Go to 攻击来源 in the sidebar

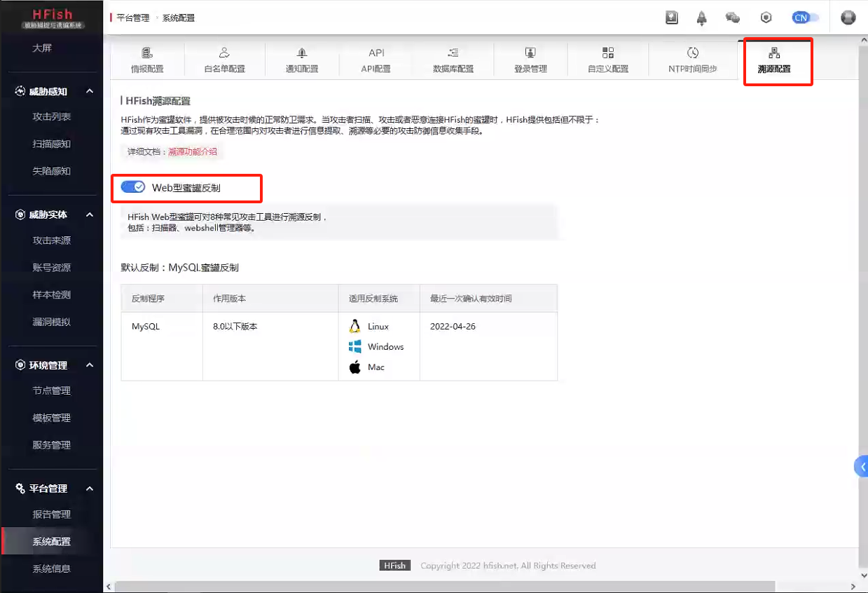[52, 240]
